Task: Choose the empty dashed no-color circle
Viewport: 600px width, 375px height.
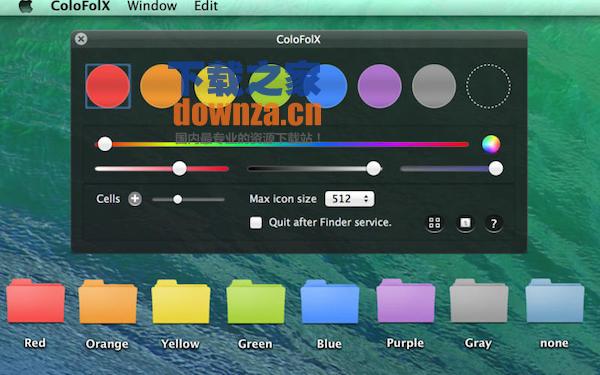Action: coord(488,86)
